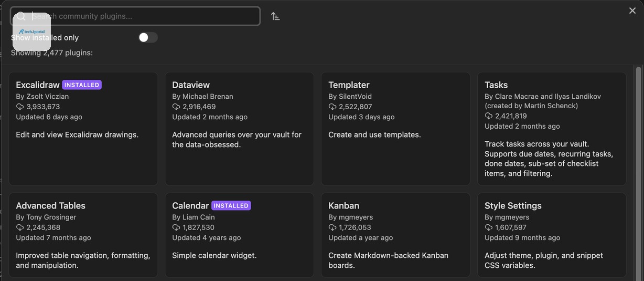Click the Advanced Tables download count icon
Viewport: 644px width, 281px height.
click(x=20, y=227)
